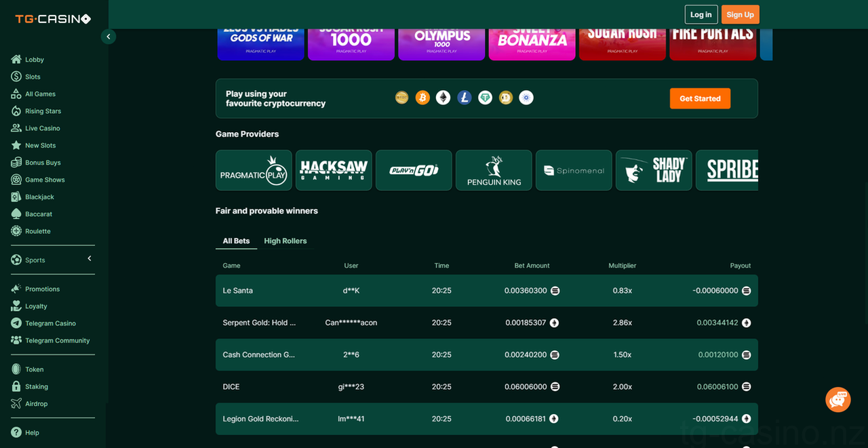Image resolution: width=868 pixels, height=448 pixels.
Task: Select the Cardano currency icon
Action: (x=526, y=98)
